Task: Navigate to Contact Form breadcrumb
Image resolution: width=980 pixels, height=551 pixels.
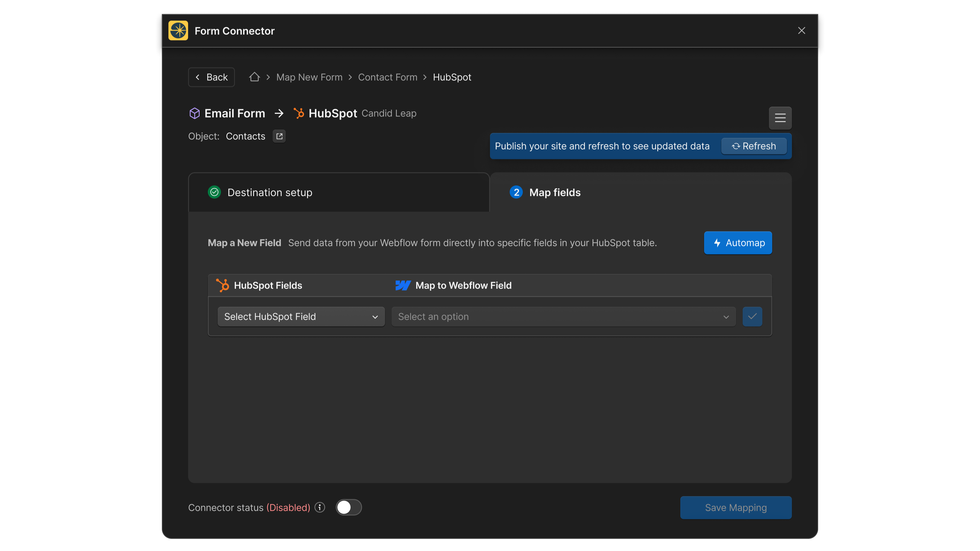Action: (387, 77)
